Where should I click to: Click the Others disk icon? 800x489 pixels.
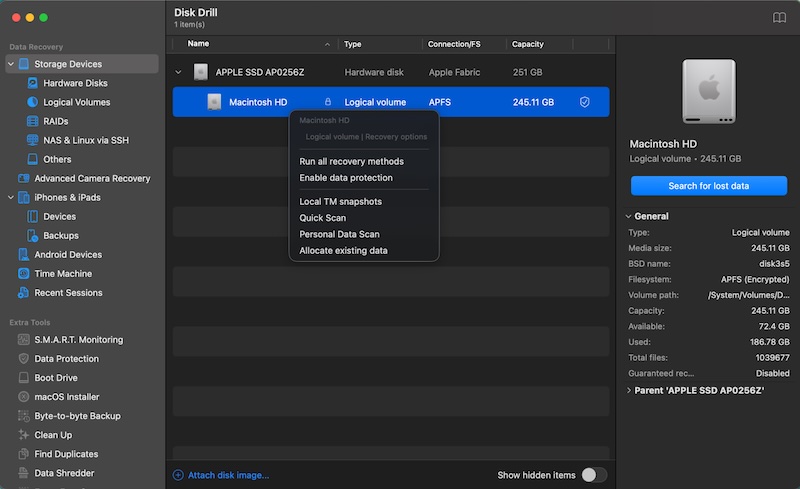tap(32, 159)
